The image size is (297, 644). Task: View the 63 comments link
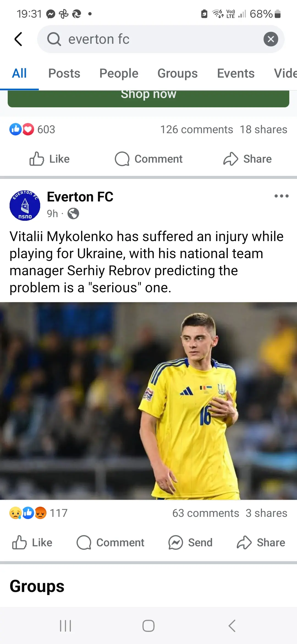[206, 513]
